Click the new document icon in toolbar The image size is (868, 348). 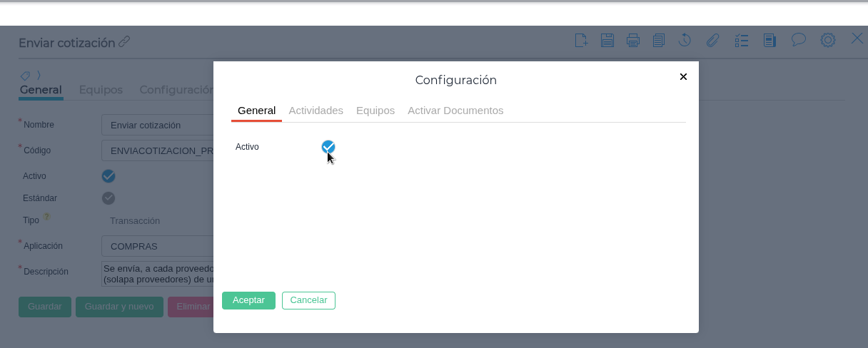point(581,40)
